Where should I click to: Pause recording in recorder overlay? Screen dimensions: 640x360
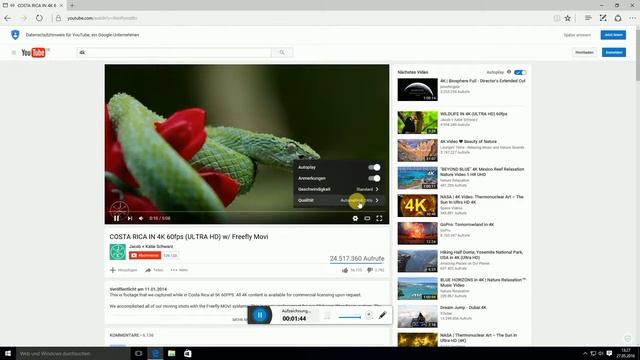click(260, 315)
